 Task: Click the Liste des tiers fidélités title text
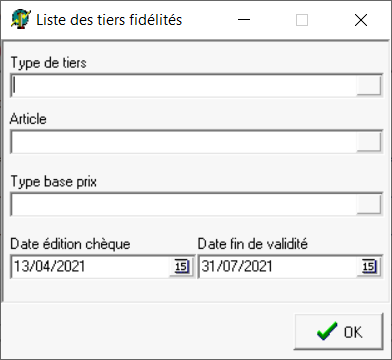click(109, 20)
